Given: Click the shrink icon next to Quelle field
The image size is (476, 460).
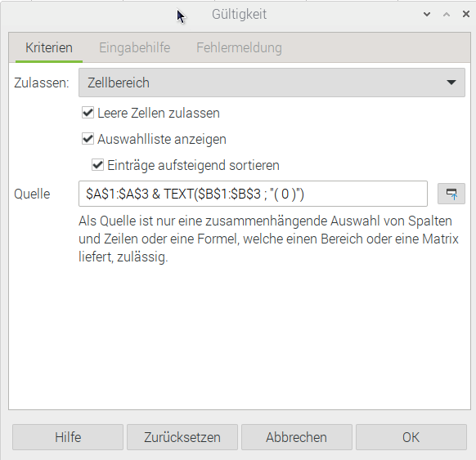Looking at the screenshot, I should click(451, 194).
